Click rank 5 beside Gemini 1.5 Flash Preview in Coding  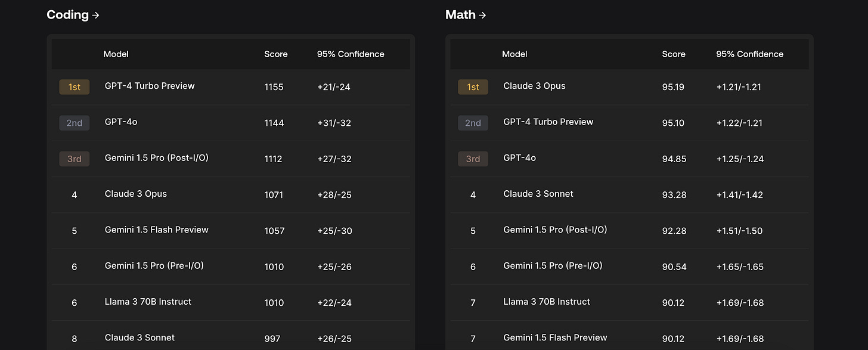tap(75, 231)
